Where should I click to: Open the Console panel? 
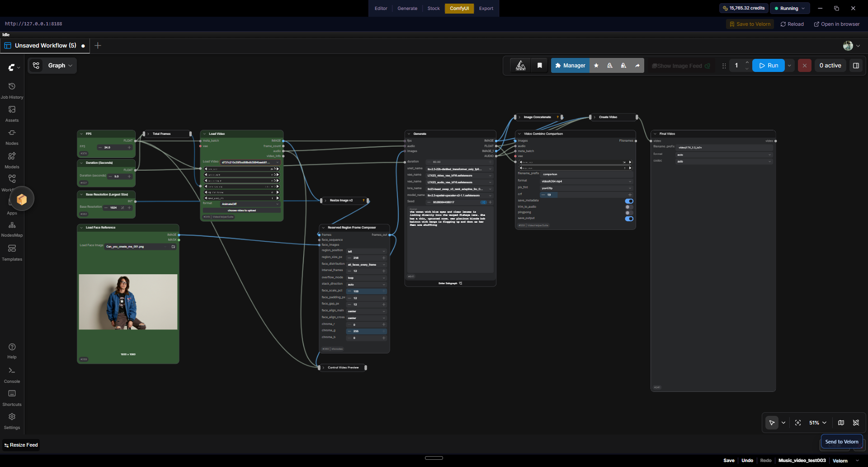click(x=12, y=375)
